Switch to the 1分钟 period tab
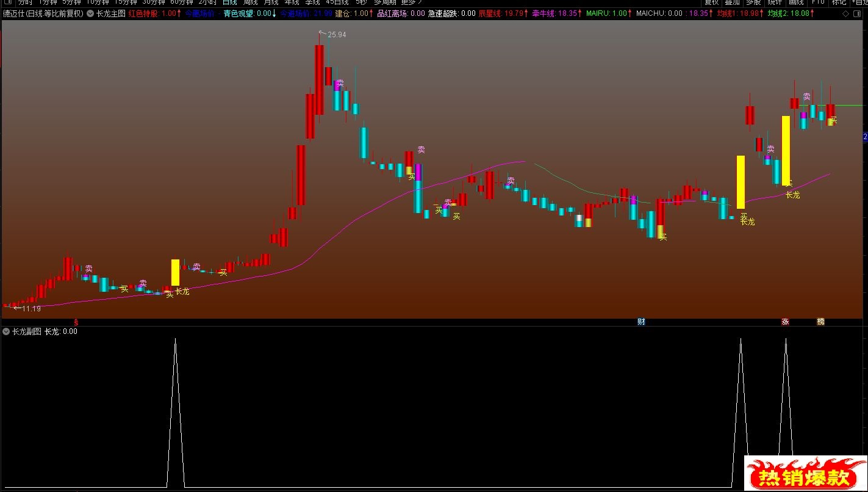868x492 pixels. [x=48, y=2]
